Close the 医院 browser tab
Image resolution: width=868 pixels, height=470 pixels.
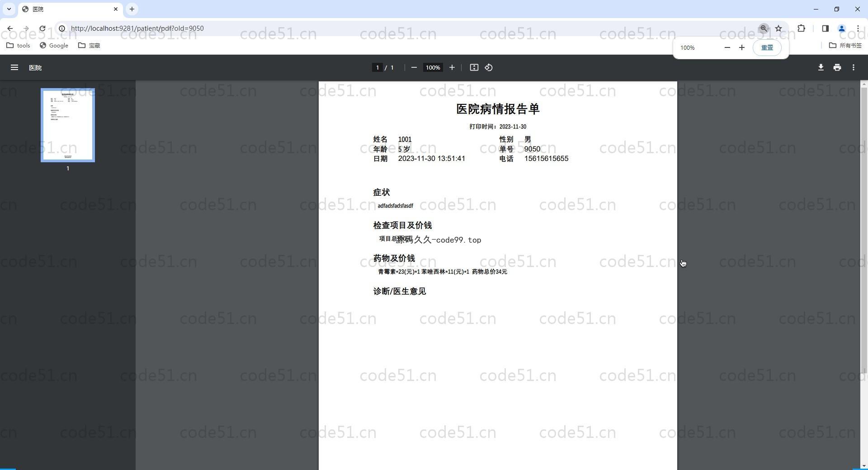tap(116, 9)
